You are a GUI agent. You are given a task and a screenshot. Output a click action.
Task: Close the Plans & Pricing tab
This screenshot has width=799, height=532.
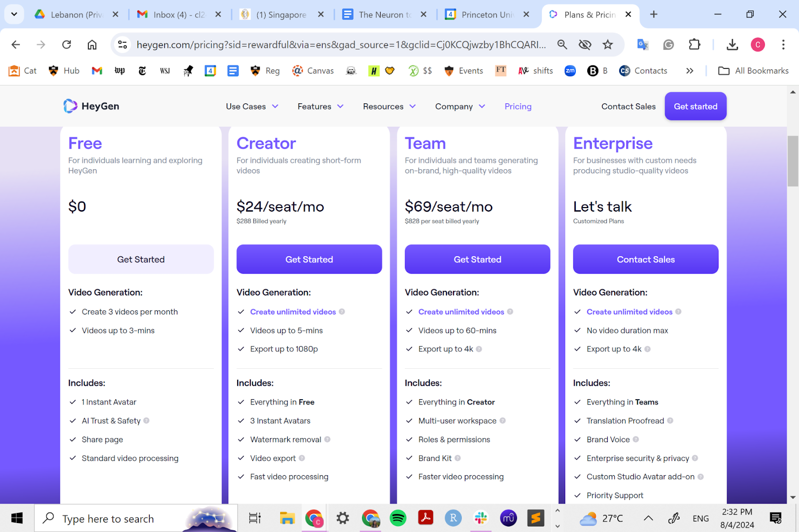(x=628, y=14)
